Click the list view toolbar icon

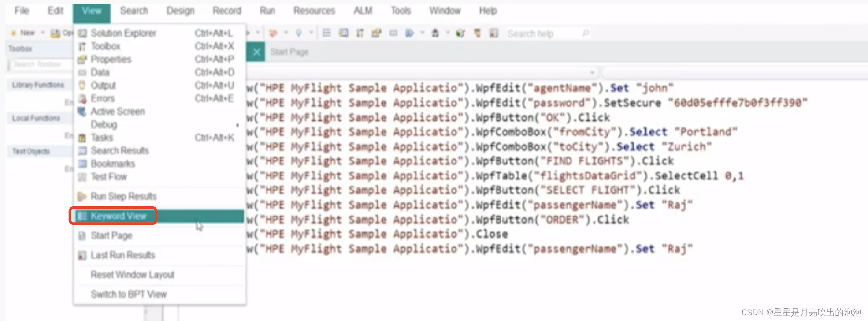point(326,33)
